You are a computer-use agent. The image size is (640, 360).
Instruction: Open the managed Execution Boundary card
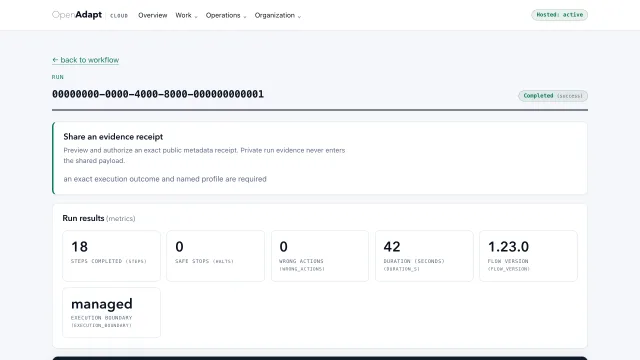point(111,313)
